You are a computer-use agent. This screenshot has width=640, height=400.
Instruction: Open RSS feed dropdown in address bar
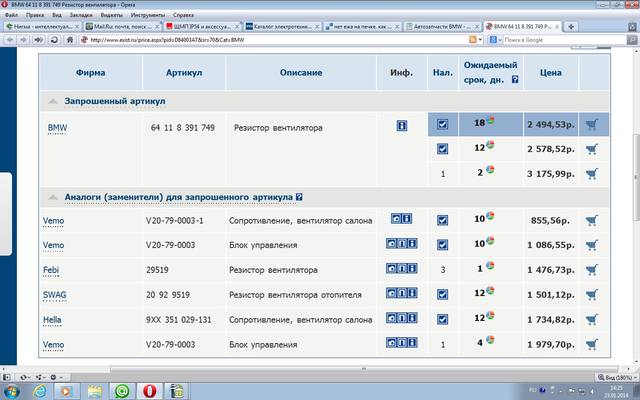click(x=476, y=40)
